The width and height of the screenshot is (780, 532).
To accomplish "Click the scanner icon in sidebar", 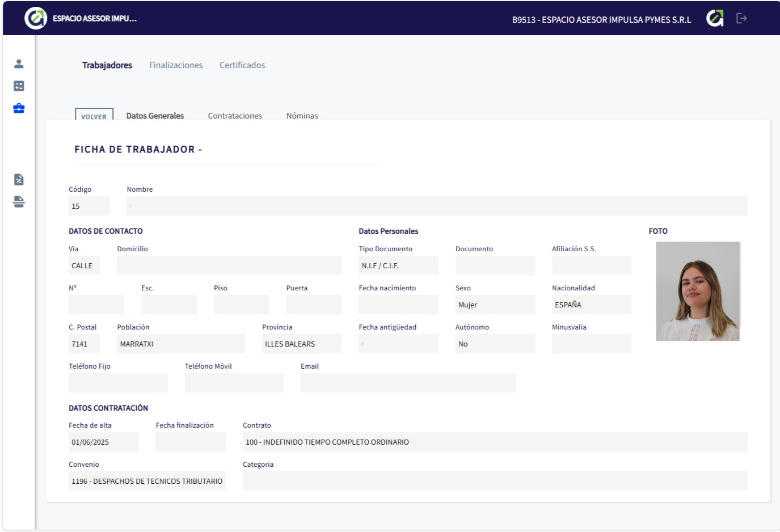I will tap(19, 202).
